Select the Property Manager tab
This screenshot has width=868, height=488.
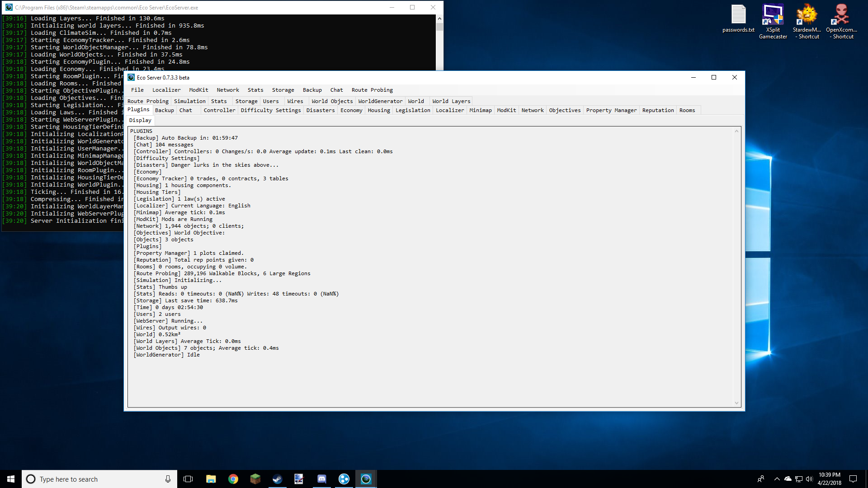click(611, 110)
